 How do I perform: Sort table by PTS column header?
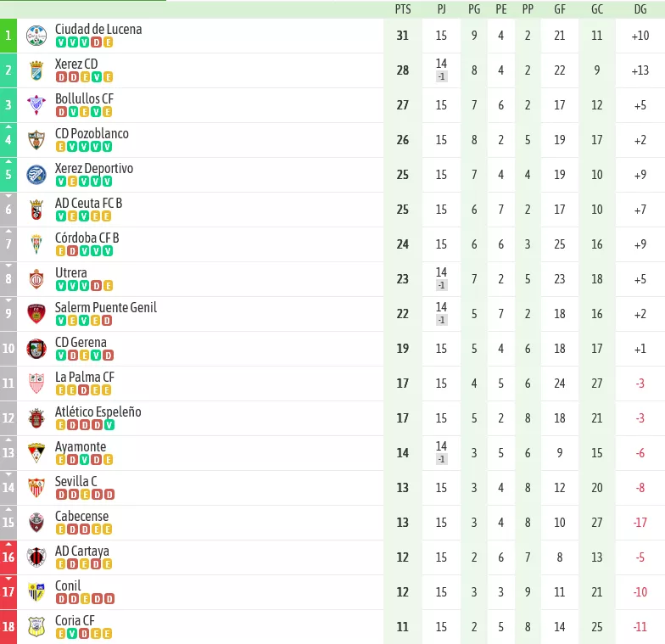click(403, 9)
